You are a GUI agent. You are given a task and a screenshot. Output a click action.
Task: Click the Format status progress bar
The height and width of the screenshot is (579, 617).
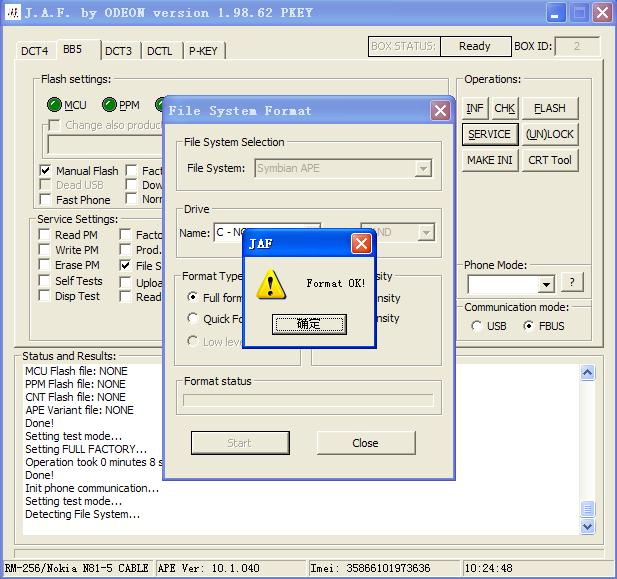point(308,400)
